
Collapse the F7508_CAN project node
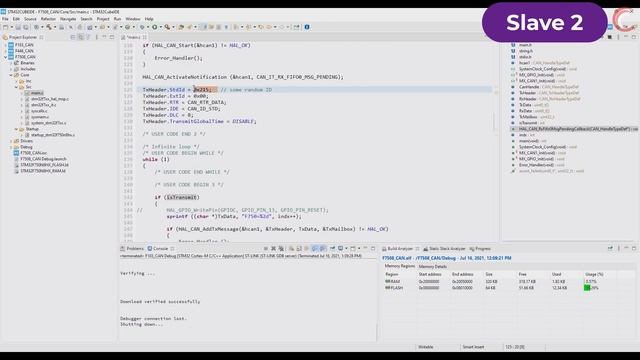[6, 57]
